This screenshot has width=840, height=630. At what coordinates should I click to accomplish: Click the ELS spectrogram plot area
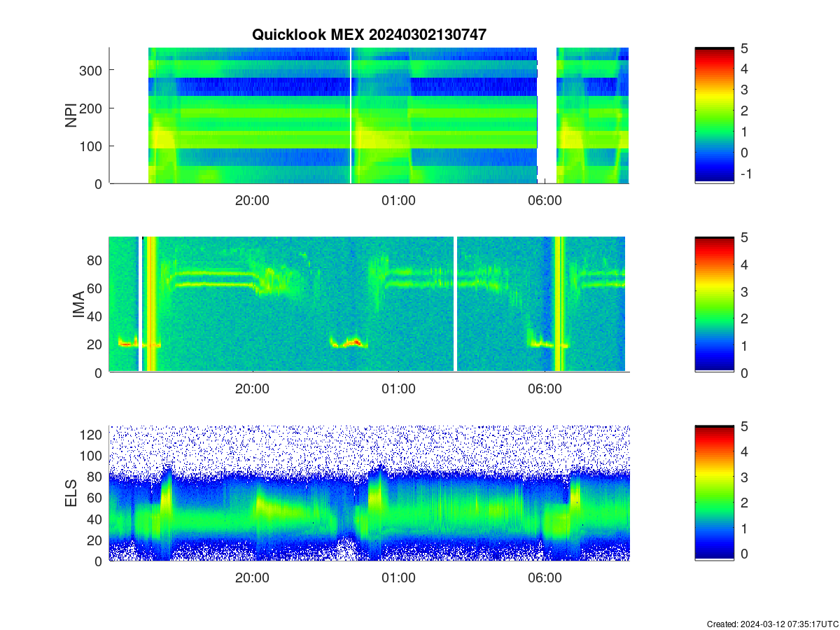click(x=369, y=493)
